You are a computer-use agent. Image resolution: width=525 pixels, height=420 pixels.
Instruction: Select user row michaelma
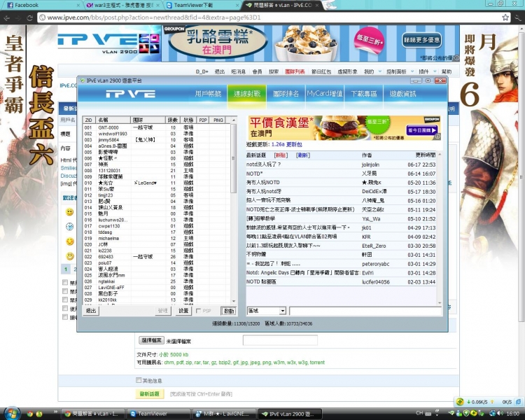(156, 238)
